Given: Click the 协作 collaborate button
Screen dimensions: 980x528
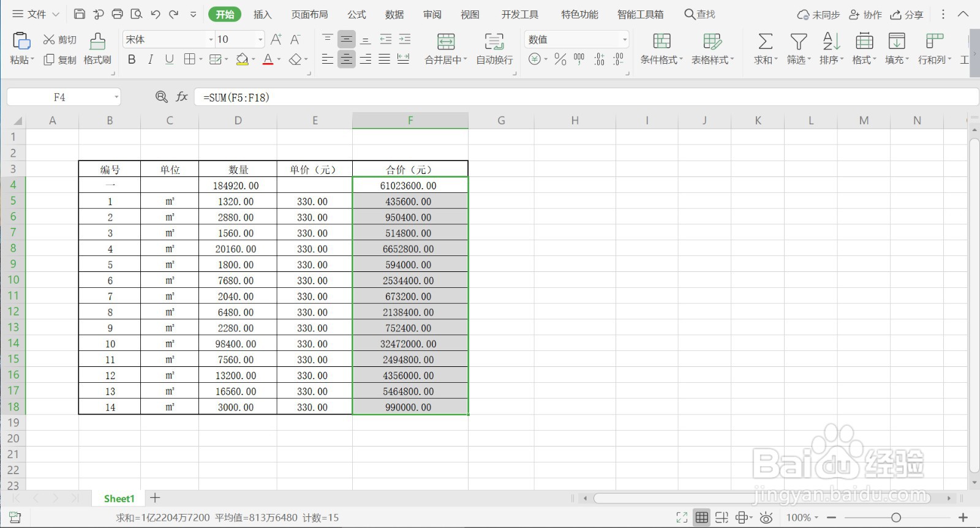Looking at the screenshot, I should pyautogui.click(x=865, y=15).
